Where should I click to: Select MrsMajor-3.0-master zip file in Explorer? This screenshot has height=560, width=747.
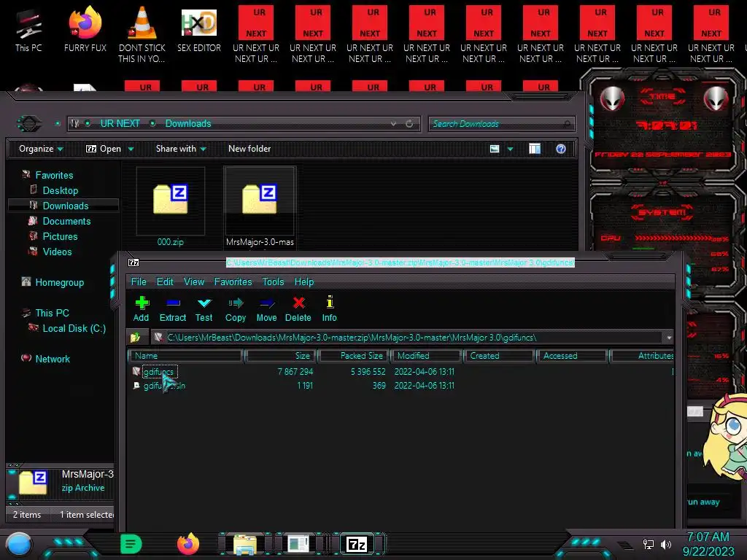tap(260, 206)
